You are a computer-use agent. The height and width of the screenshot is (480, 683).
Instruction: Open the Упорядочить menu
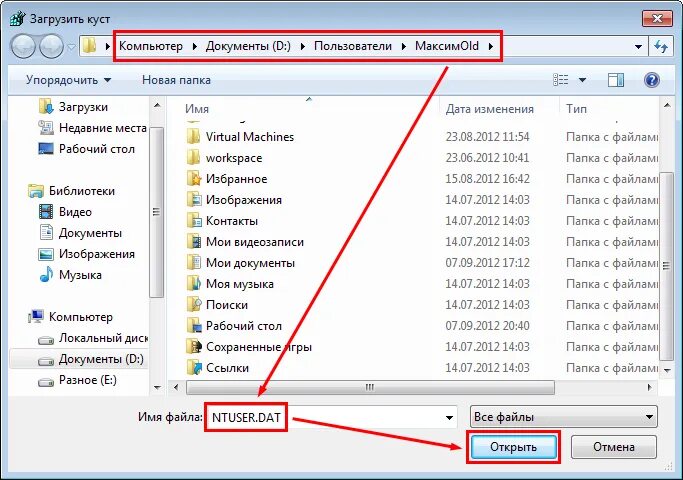point(68,80)
